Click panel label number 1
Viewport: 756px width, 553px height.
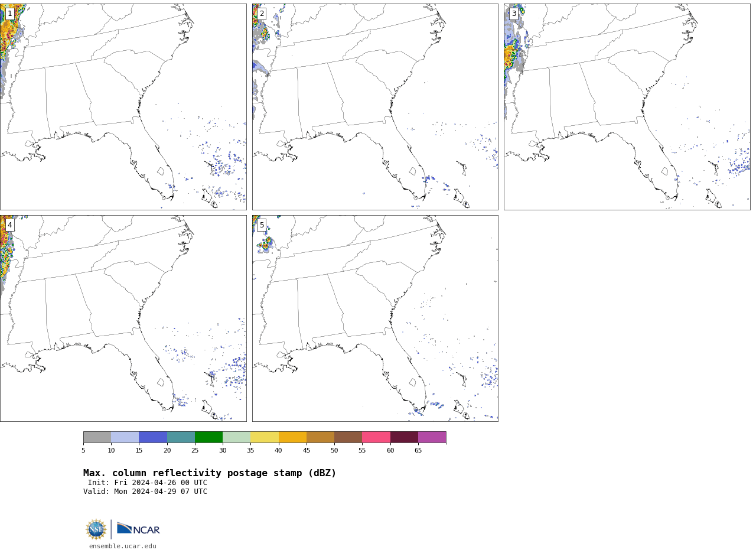point(9,14)
